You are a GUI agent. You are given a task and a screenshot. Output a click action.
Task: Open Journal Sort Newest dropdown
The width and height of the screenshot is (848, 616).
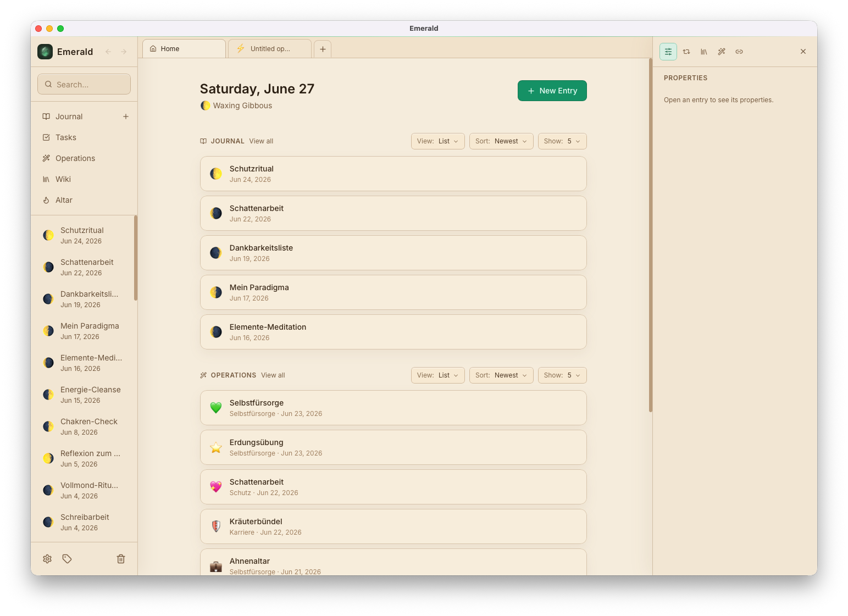pos(501,141)
